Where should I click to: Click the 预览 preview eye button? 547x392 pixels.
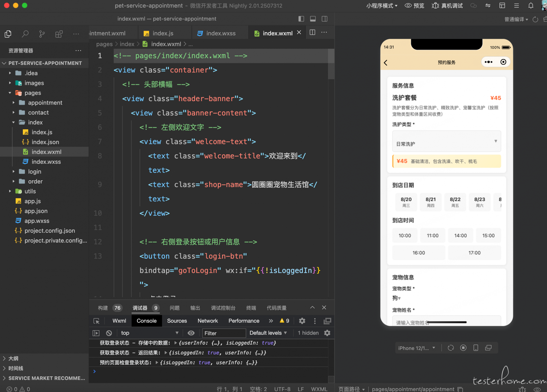(x=415, y=6)
